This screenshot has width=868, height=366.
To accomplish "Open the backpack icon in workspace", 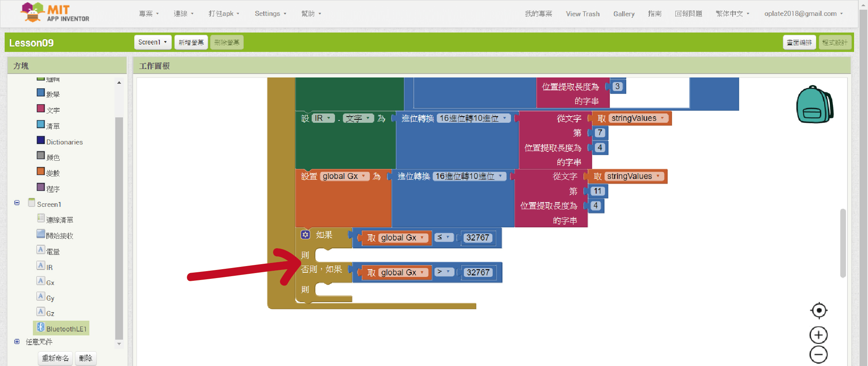I will pyautogui.click(x=814, y=105).
